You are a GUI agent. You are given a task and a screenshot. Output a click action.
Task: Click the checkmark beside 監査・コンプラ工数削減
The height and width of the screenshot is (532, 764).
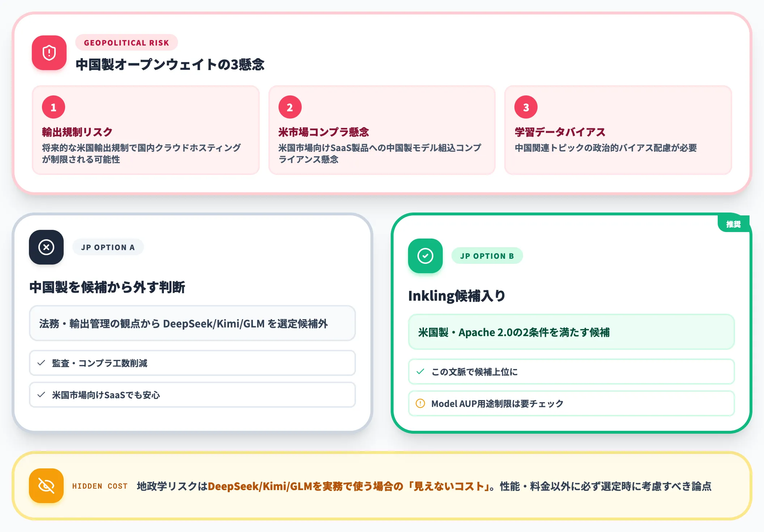point(41,363)
